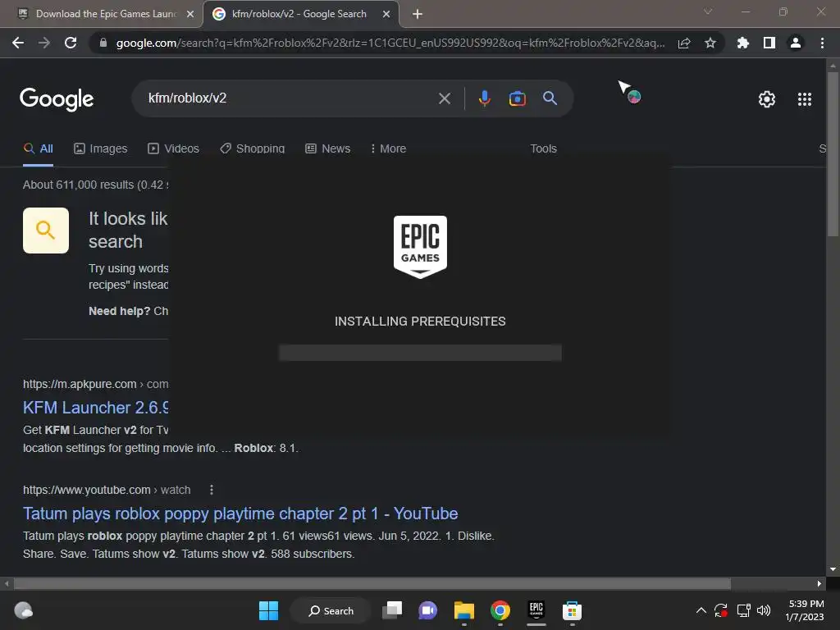Open the Chat app on taskbar

click(427, 610)
